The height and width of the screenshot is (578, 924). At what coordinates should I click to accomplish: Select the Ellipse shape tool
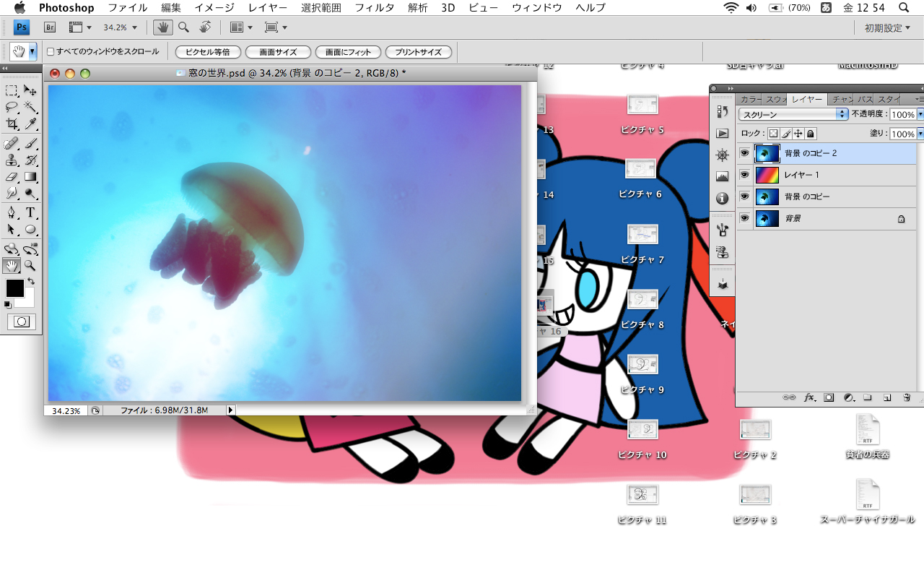coord(30,229)
